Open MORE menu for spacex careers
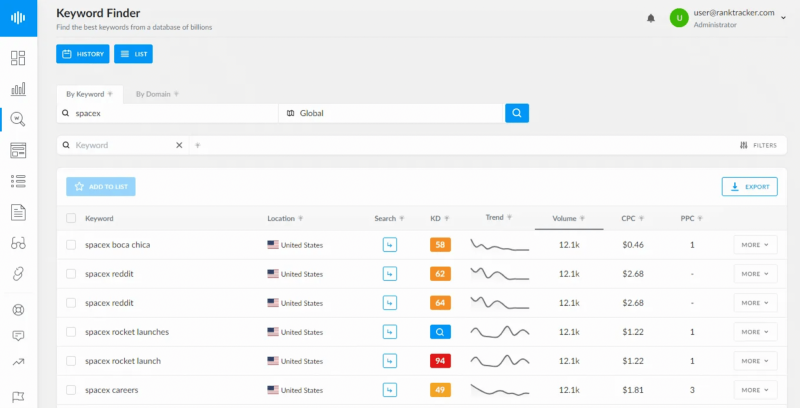Screen dimensions: 800x408 point(755,390)
